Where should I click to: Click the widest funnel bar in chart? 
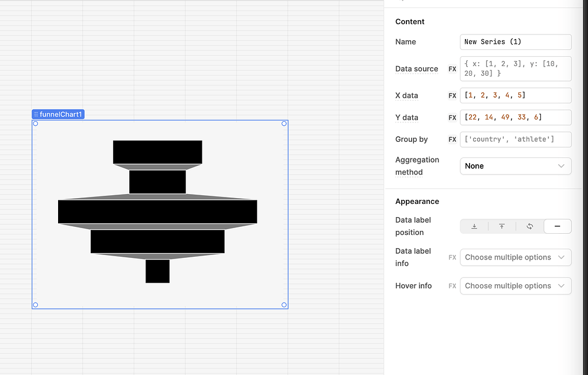(x=157, y=212)
